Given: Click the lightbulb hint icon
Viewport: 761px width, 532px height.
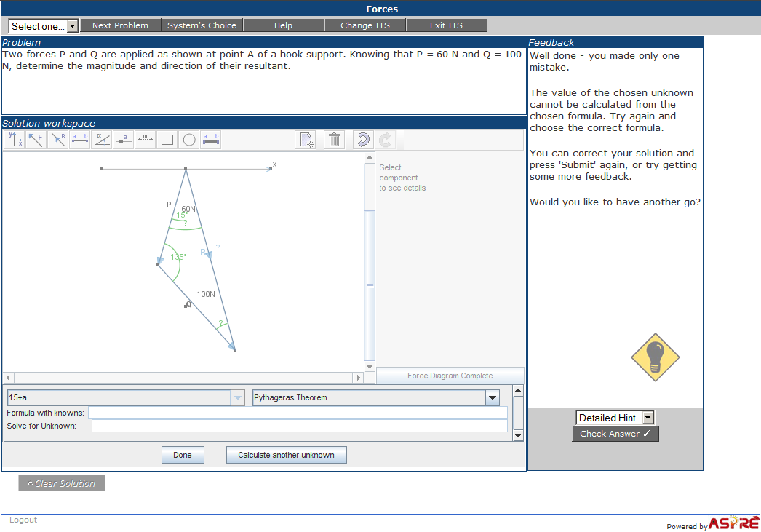Looking at the screenshot, I should [x=656, y=357].
